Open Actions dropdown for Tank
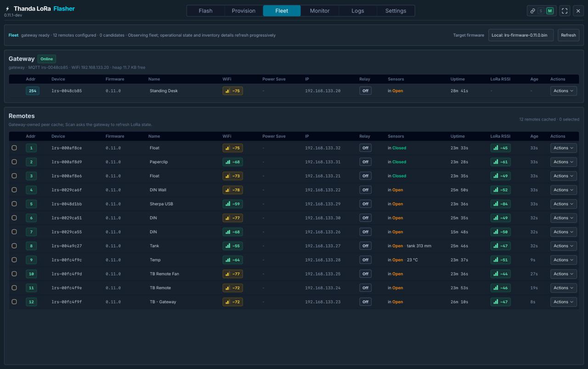This screenshot has width=588, height=369. click(564, 246)
